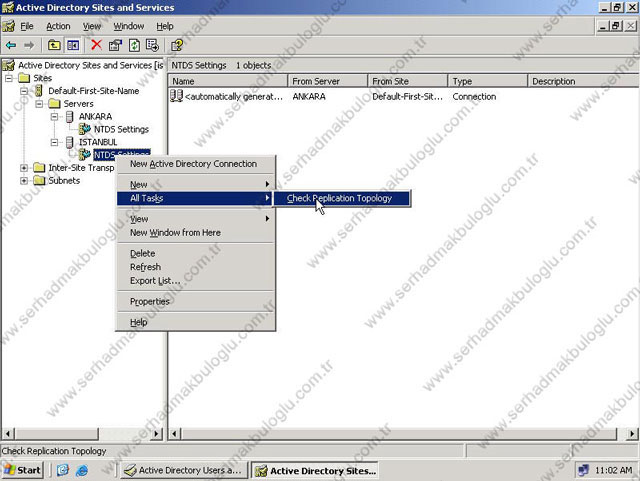Viewport: 640px width, 481px height.
Task: Click the Up one level folder icon
Action: click(54, 45)
